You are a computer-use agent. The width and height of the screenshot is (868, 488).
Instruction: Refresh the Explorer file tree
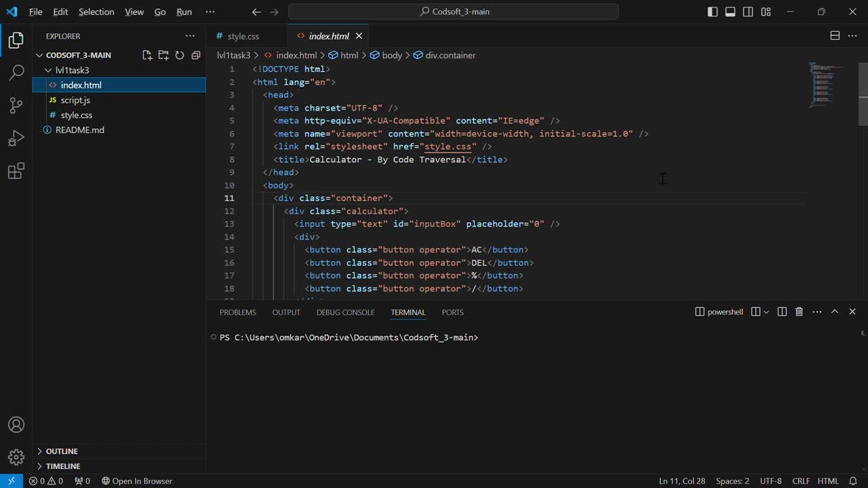180,55
